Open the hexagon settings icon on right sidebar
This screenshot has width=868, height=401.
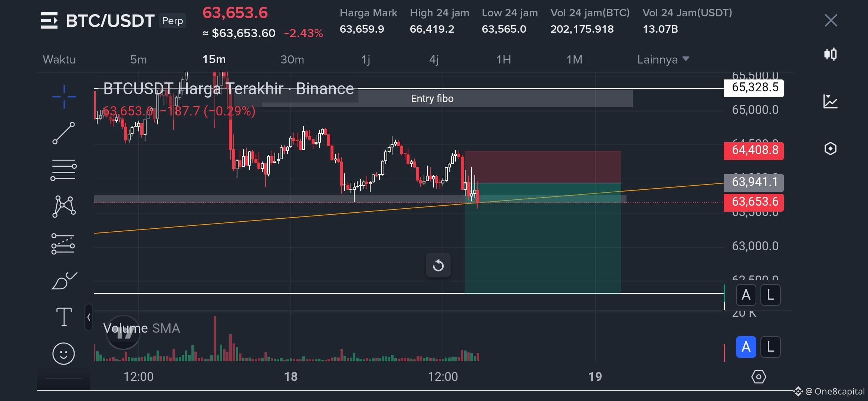830,149
